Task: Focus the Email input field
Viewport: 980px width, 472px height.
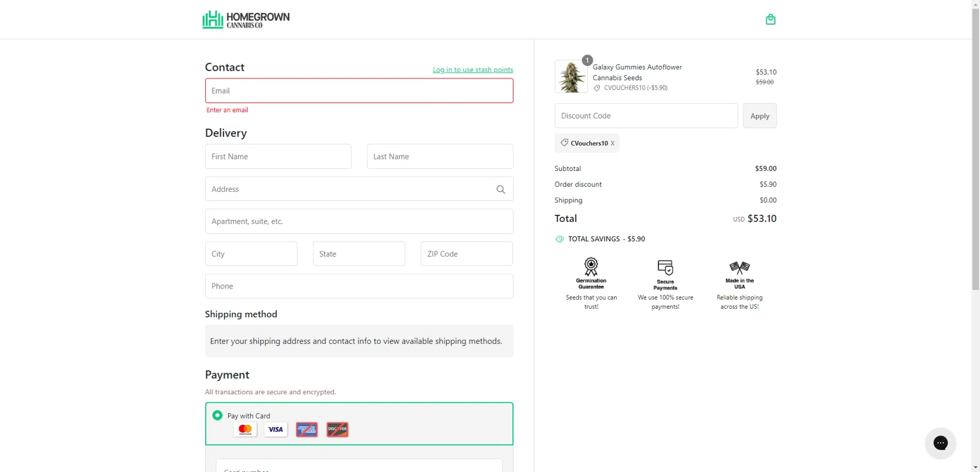Action: point(359,91)
